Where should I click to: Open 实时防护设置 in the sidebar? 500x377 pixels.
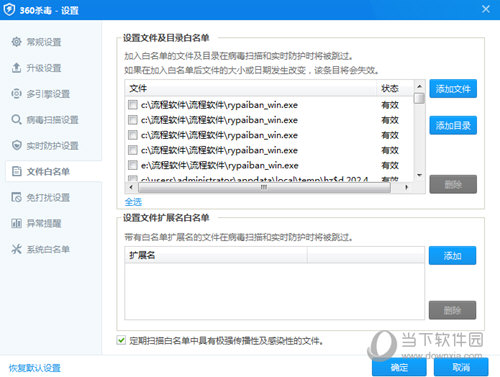point(53,146)
